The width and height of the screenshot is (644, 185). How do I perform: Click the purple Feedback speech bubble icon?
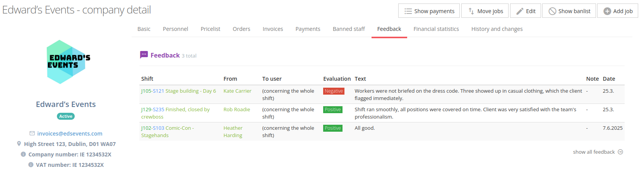144,55
